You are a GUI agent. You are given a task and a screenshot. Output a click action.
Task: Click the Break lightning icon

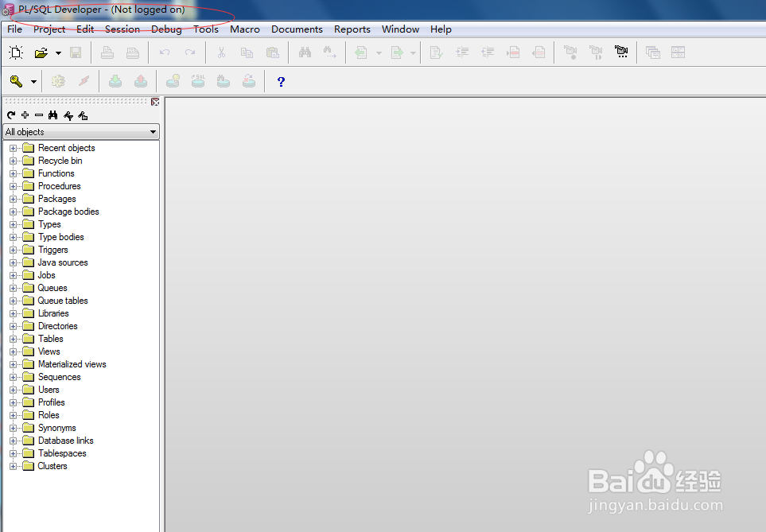[x=84, y=81]
